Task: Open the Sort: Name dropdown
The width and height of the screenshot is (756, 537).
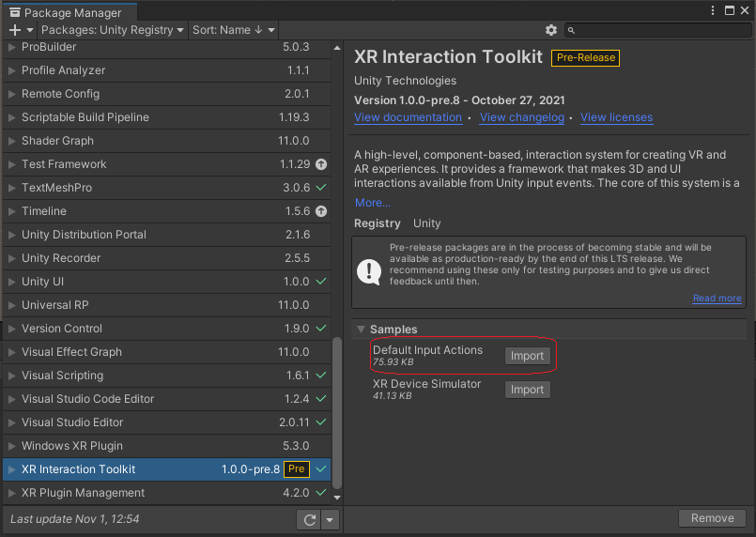Action: (233, 30)
